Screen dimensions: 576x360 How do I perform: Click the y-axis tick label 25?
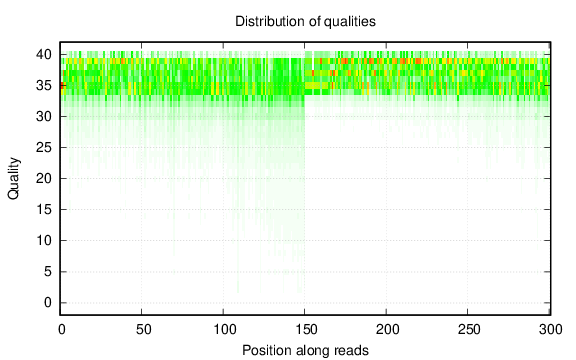tap(44, 148)
